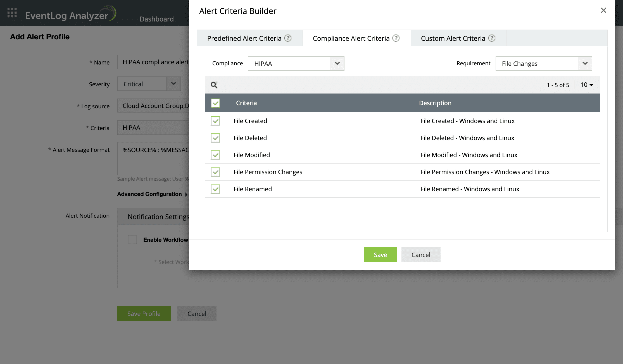
Task: Expand Advanced Configuration section
Action: pos(152,194)
